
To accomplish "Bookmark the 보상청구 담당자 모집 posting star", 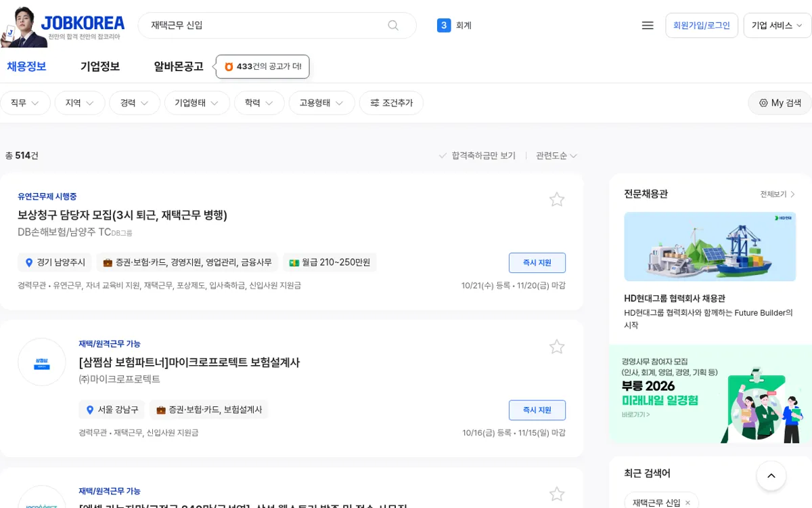I will tap(557, 199).
